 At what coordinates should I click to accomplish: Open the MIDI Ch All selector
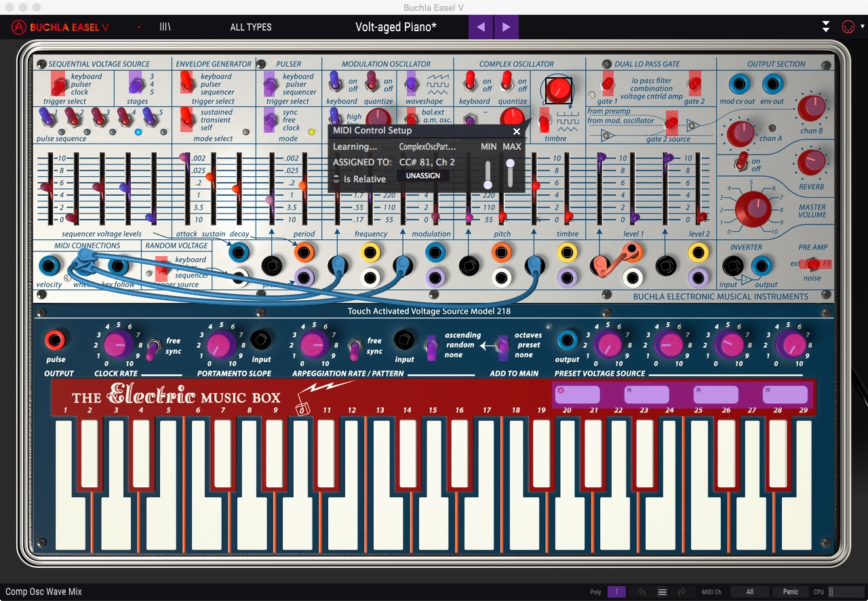(749, 592)
